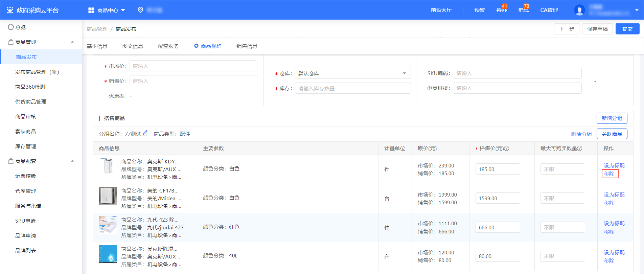This screenshot has height=274, width=644.
Task: Switch to the 销售信息 tab
Action: point(247,46)
